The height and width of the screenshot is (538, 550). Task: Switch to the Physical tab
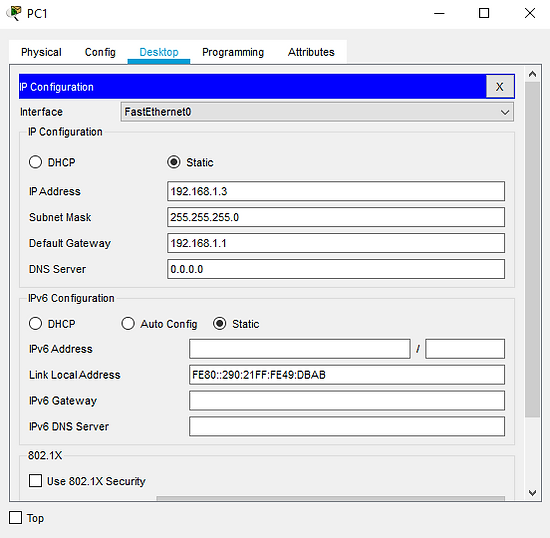tap(41, 52)
